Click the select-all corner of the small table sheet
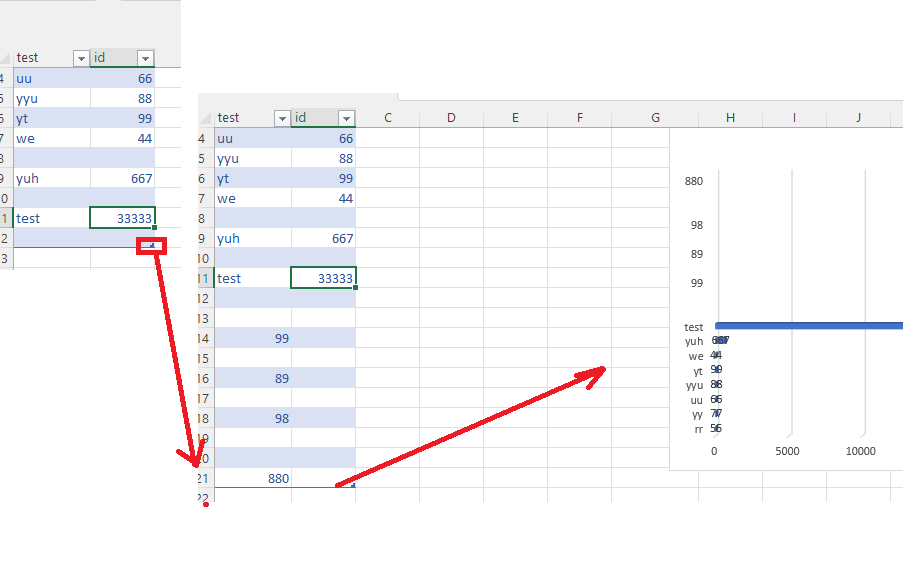Screen dimensions: 903x569 click(5, 58)
